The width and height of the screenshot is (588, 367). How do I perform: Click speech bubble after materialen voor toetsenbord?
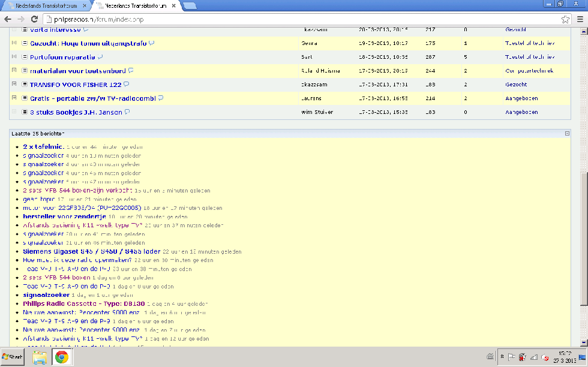131,71
